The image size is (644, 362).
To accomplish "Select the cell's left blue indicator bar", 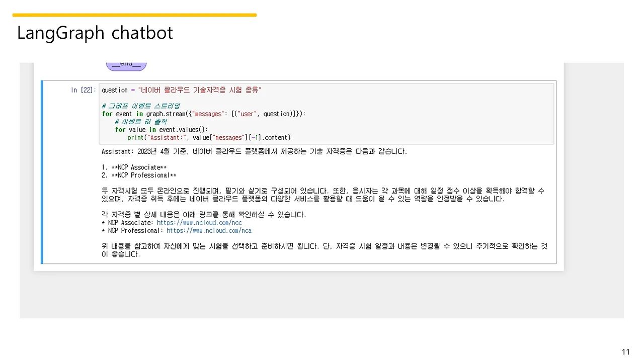I will pos(42,171).
